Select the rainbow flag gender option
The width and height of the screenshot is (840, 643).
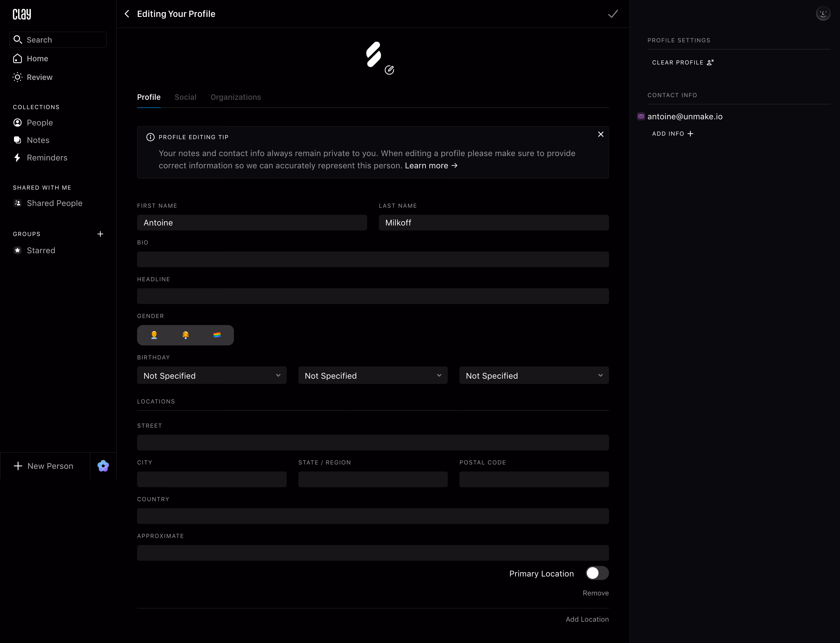pos(217,335)
